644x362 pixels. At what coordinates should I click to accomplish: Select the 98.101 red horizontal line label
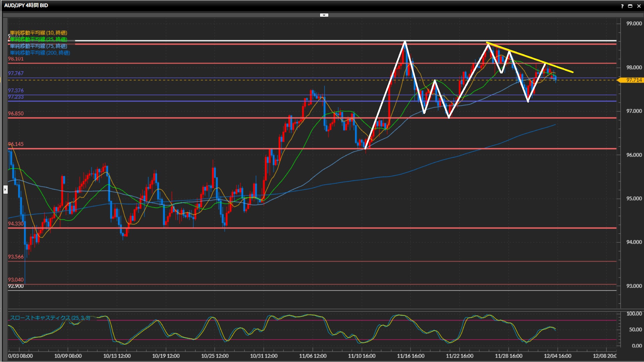(x=16, y=59)
